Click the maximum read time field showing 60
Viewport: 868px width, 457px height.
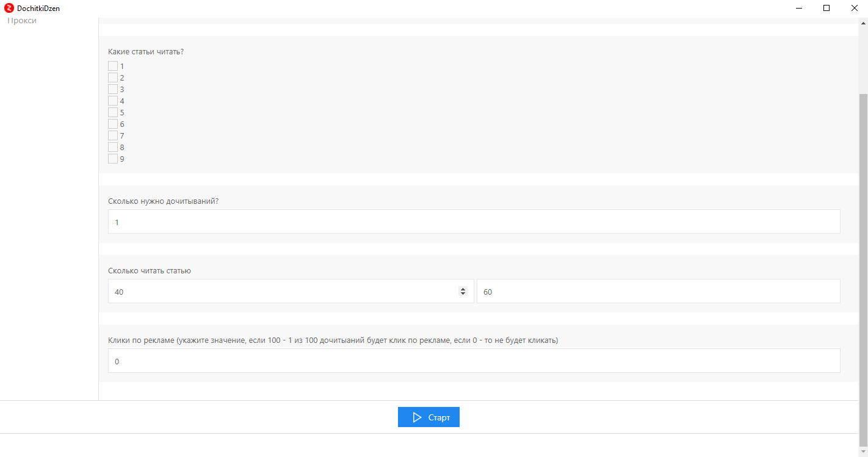point(658,292)
